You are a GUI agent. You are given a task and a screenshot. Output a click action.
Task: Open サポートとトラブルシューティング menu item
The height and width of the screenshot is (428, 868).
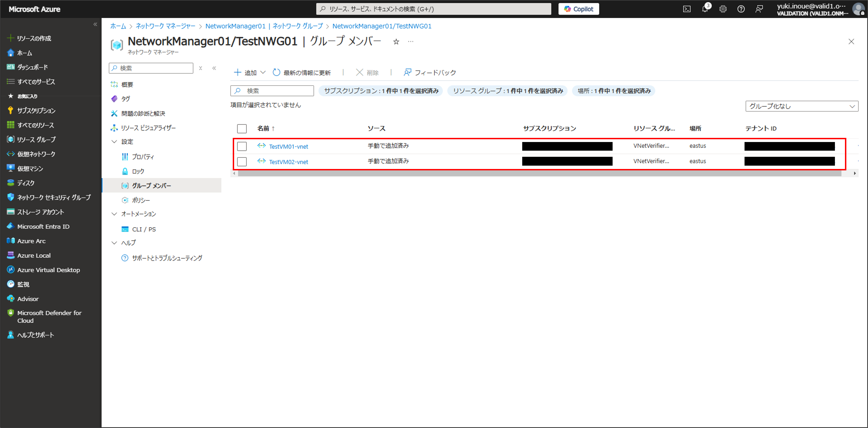coord(162,258)
